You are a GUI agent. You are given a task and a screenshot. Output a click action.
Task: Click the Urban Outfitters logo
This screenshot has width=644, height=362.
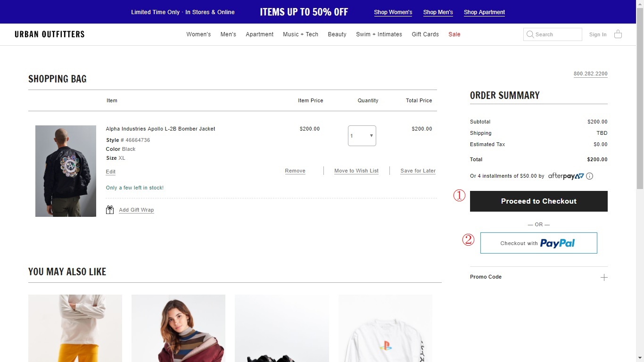coord(50,34)
